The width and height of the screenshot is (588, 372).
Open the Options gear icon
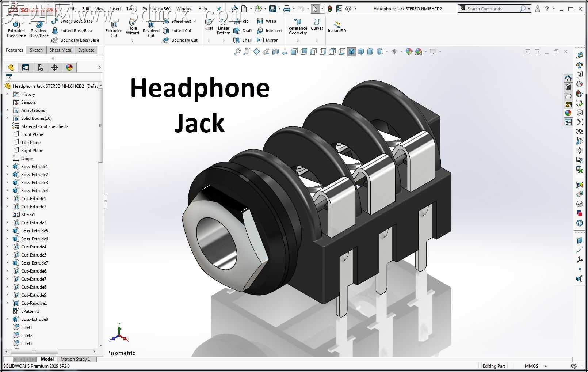(348, 8)
